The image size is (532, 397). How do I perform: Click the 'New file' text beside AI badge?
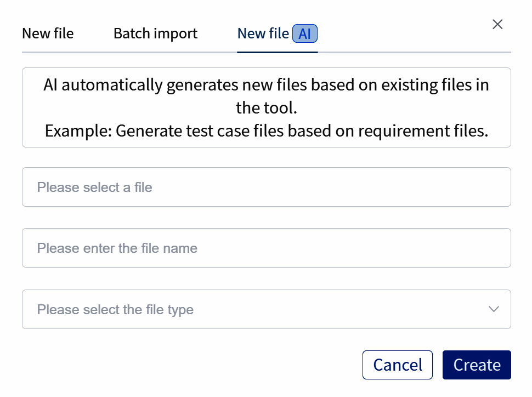point(263,33)
